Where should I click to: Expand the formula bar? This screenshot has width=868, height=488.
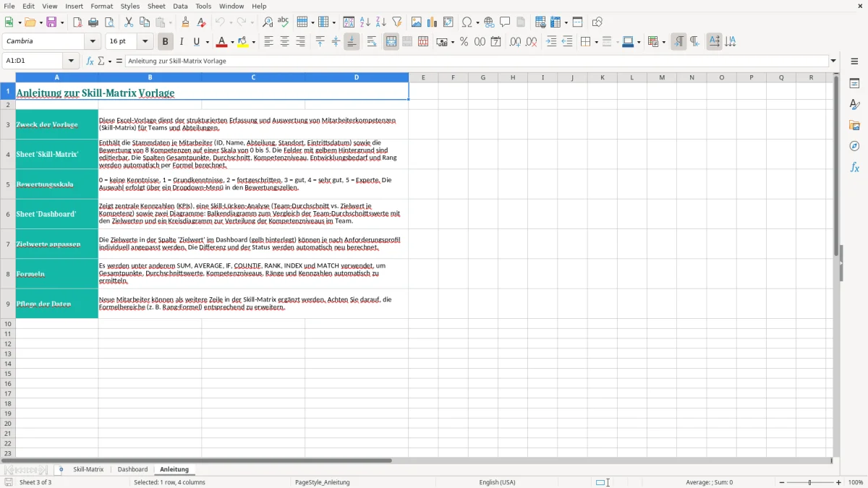[833, 61]
